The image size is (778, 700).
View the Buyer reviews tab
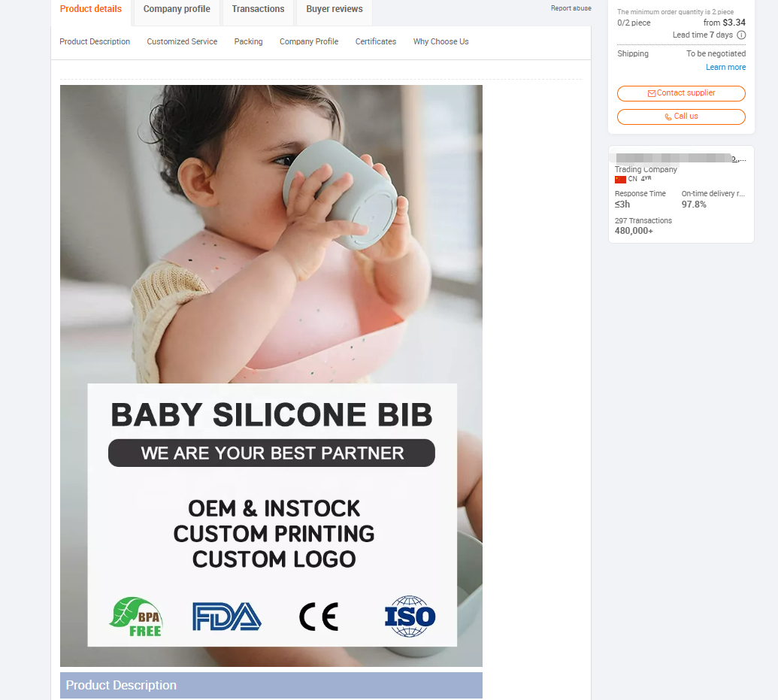334,10
